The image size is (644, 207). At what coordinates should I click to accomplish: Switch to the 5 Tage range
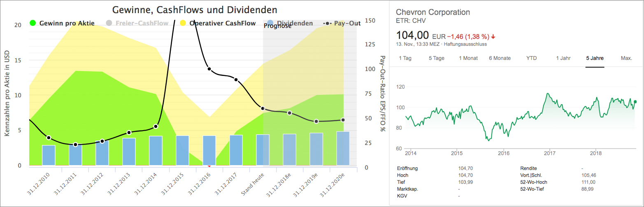coord(436,58)
